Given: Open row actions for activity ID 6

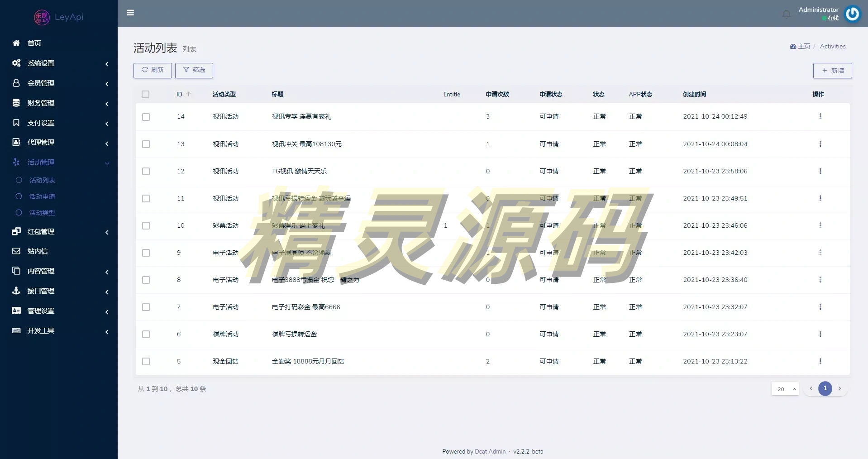Looking at the screenshot, I should 820,334.
